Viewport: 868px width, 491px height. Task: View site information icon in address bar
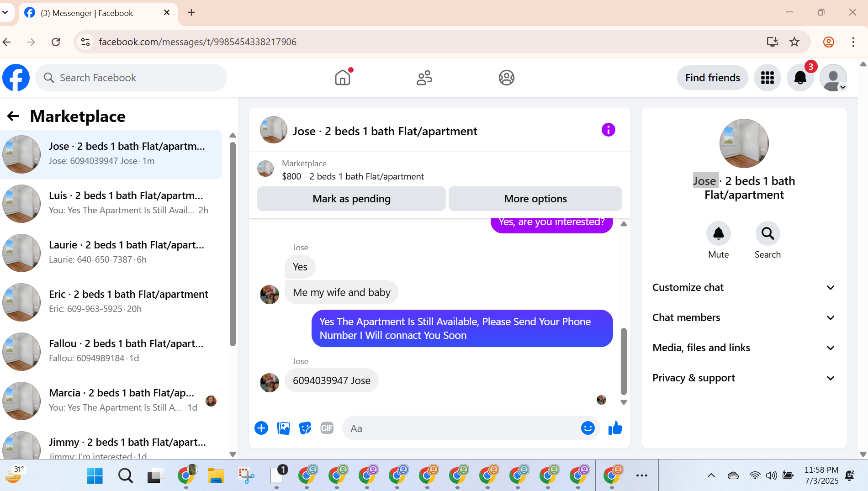coord(85,42)
